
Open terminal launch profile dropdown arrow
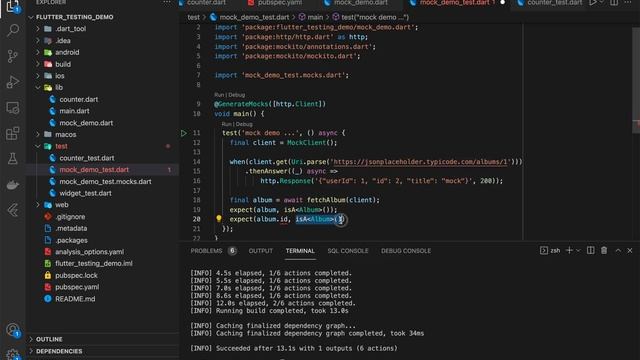[x=578, y=251]
